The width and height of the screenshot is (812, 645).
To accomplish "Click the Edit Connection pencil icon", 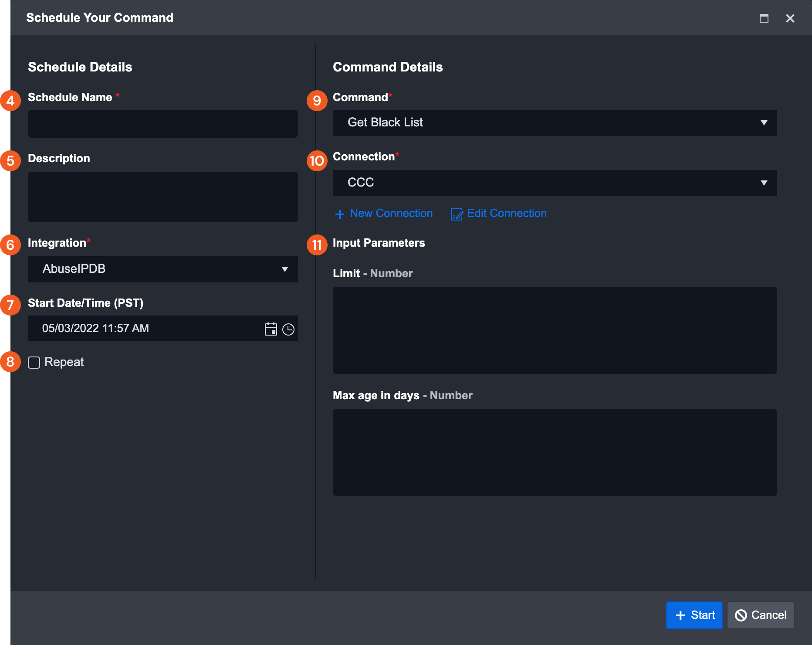I will coord(457,214).
